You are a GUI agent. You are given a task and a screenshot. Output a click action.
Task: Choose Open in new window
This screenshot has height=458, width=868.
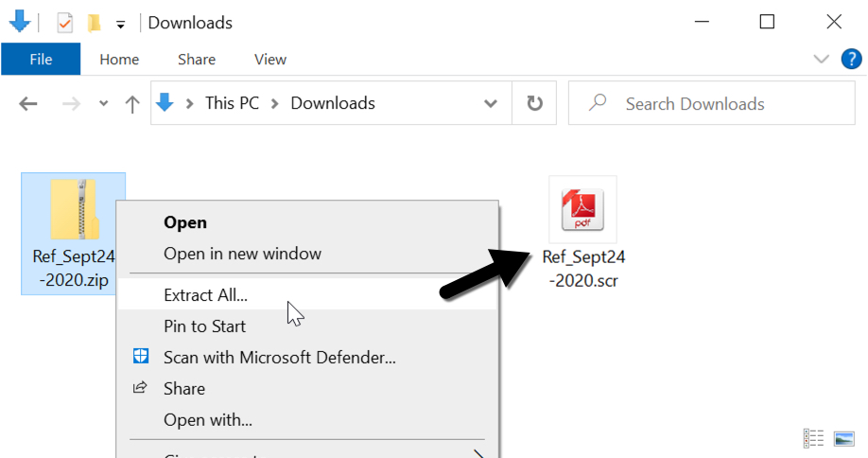(x=307, y=254)
